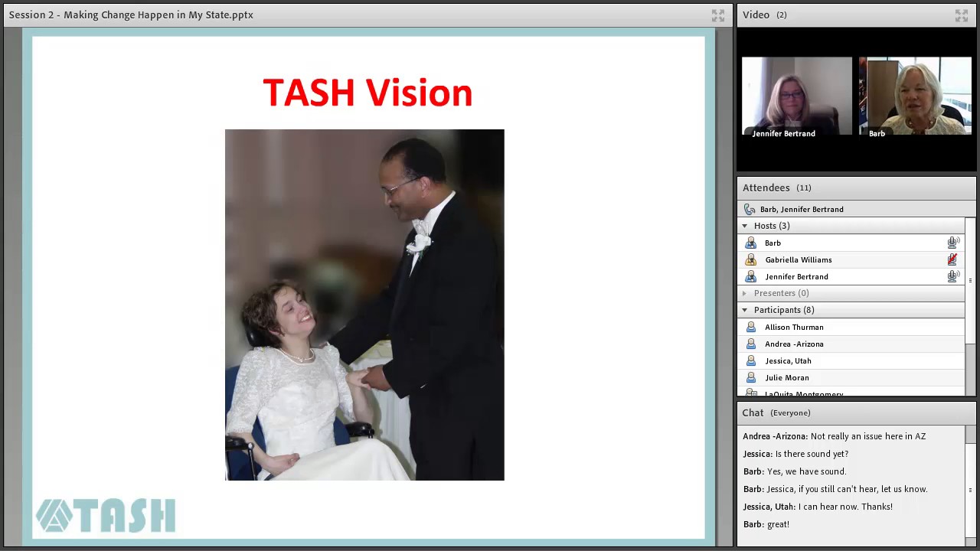Viewport: 980px width, 551px height.
Task: Select Jessica, Utah in Participants
Action: pos(851,360)
